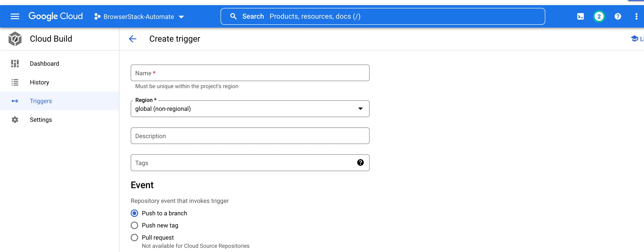Select the Push new tag radio button

tap(134, 225)
